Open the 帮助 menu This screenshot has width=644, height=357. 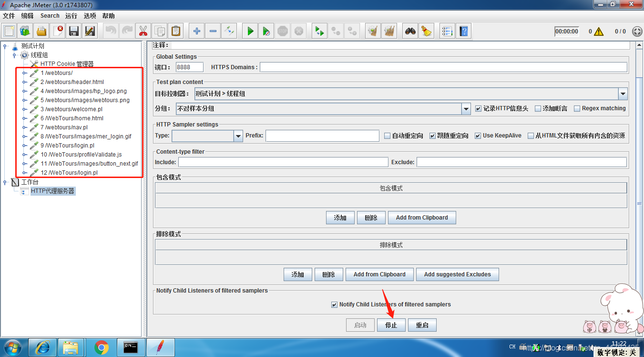tap(108, 16)
